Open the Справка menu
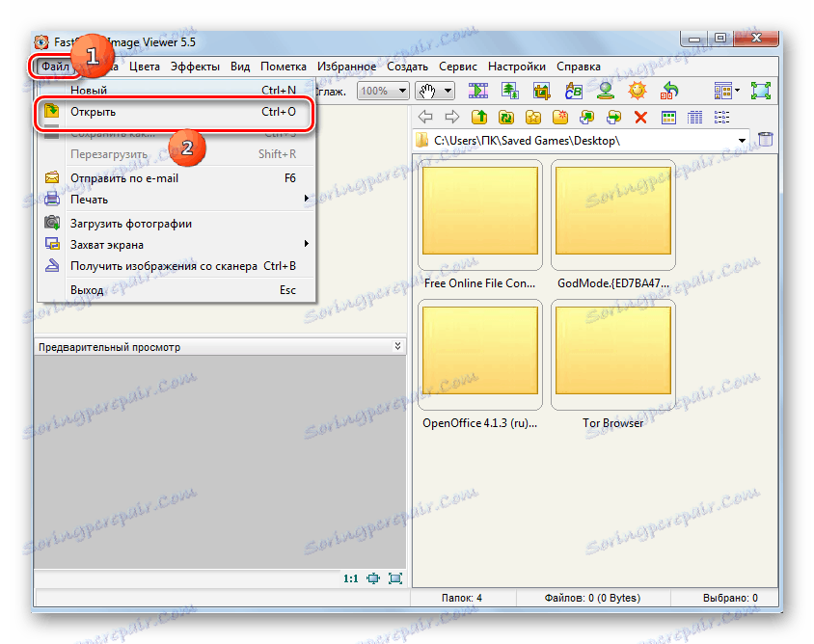The height and width of the screenshot is (644, 814). pyautogui.click(x=579, y=67)
